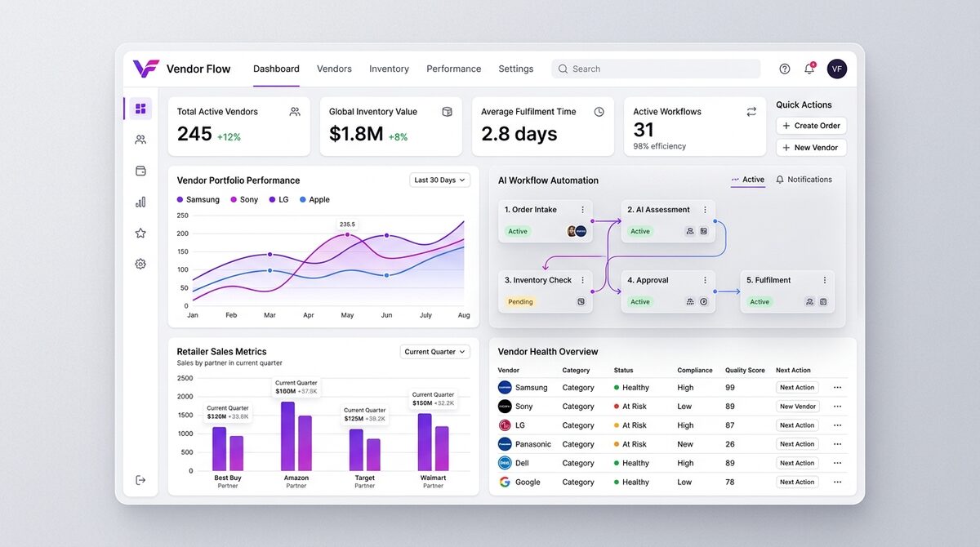Click Next Action for Samsung
Screen dimensions: 980x547
(x=797, y=388)
